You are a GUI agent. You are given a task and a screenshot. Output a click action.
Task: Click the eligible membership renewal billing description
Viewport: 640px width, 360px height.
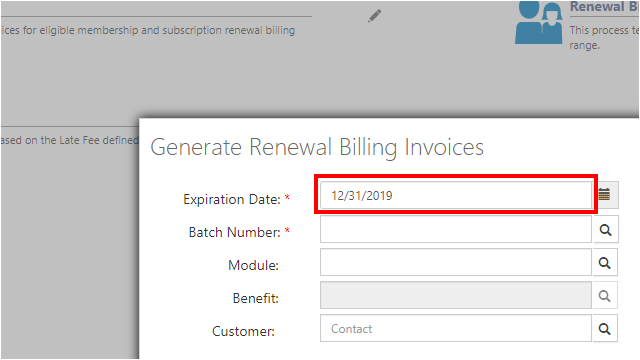pos(148,30)
